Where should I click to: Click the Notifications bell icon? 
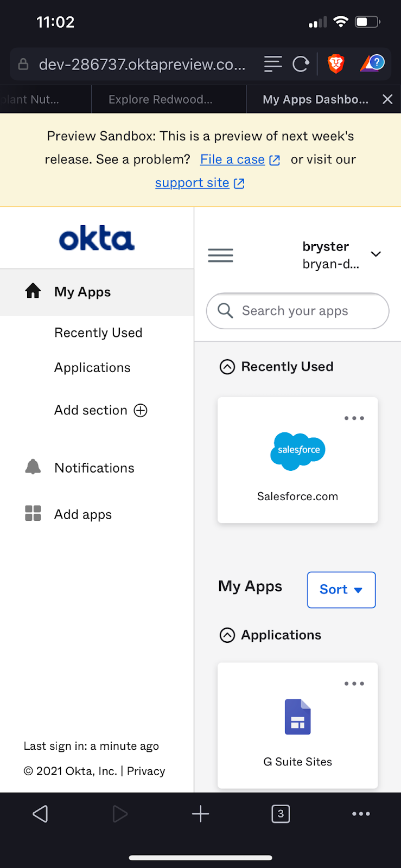(x=33, y=467)
